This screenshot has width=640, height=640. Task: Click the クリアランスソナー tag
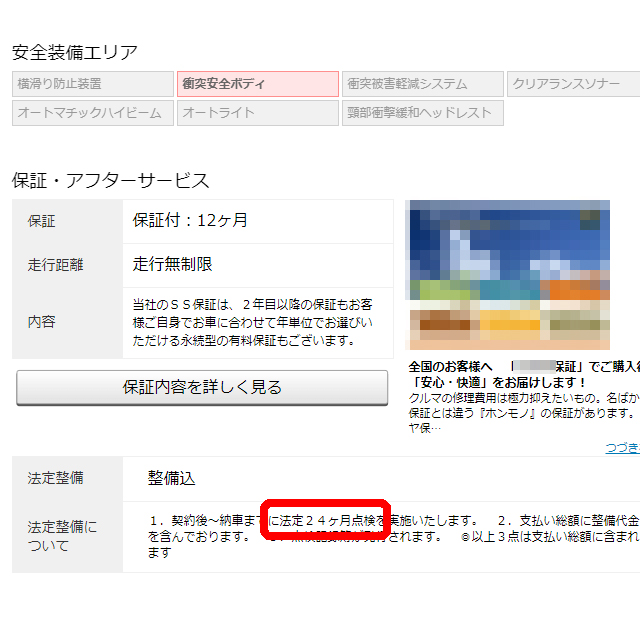[573, 84]
